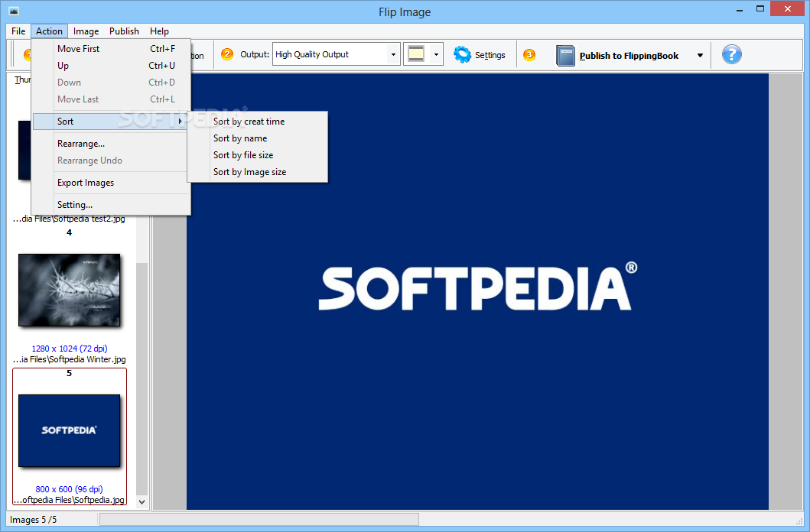Click the scroll down arrow in thumbnail list

[x=142, y=501]
